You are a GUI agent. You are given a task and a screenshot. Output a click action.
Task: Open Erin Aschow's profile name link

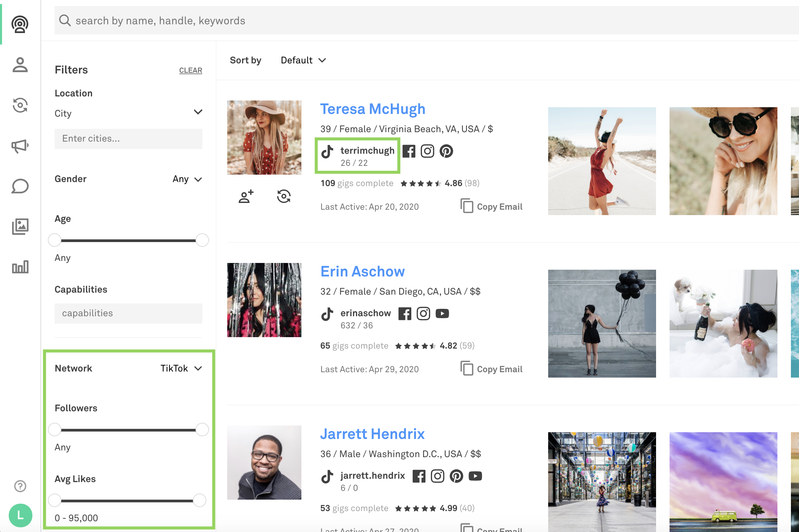362,272
